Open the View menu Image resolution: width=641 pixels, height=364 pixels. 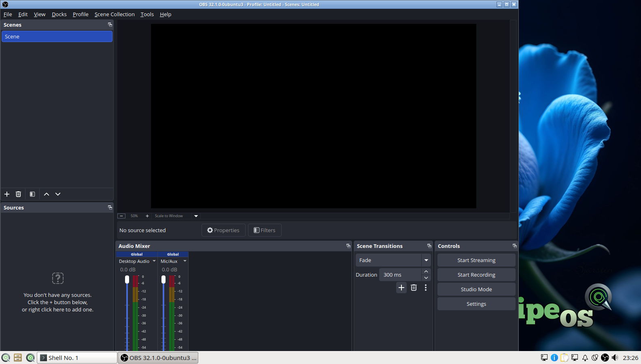tap(40, 14)
